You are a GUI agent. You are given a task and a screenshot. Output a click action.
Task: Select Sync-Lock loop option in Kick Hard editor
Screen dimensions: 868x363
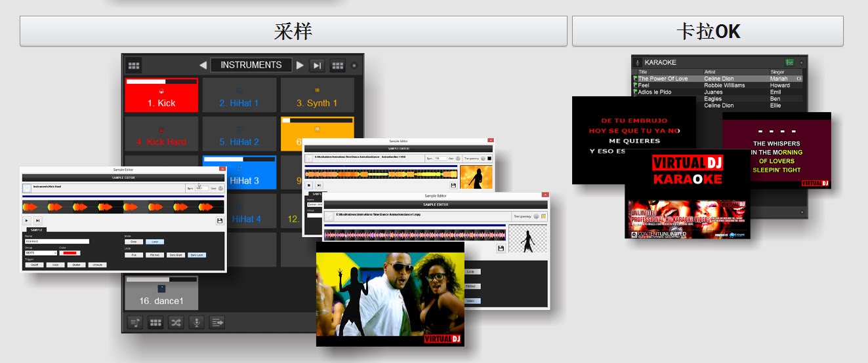click(x=196, y=255)
